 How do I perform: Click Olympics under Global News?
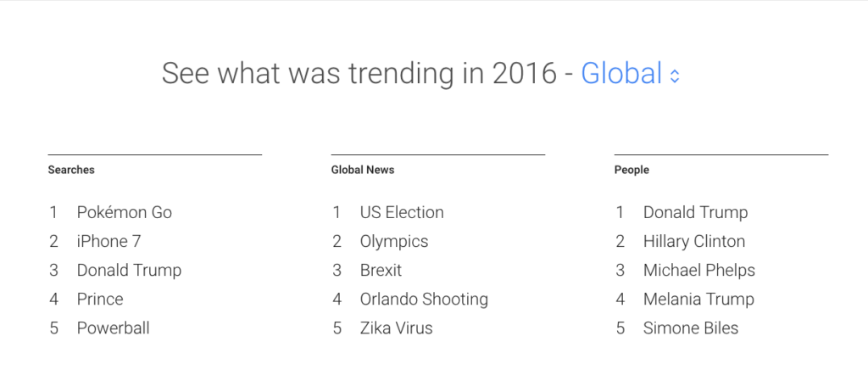click(394, 242)
